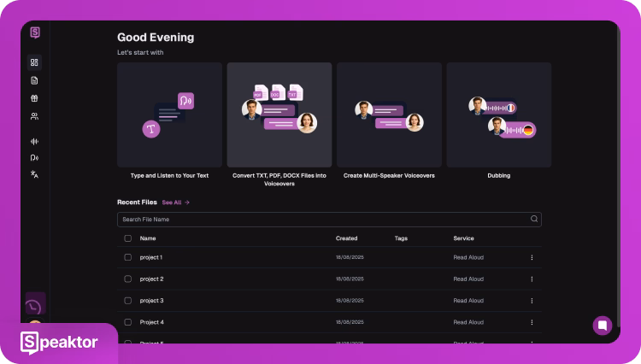Click the Read Aloud service of project 1

coord(468,257)
